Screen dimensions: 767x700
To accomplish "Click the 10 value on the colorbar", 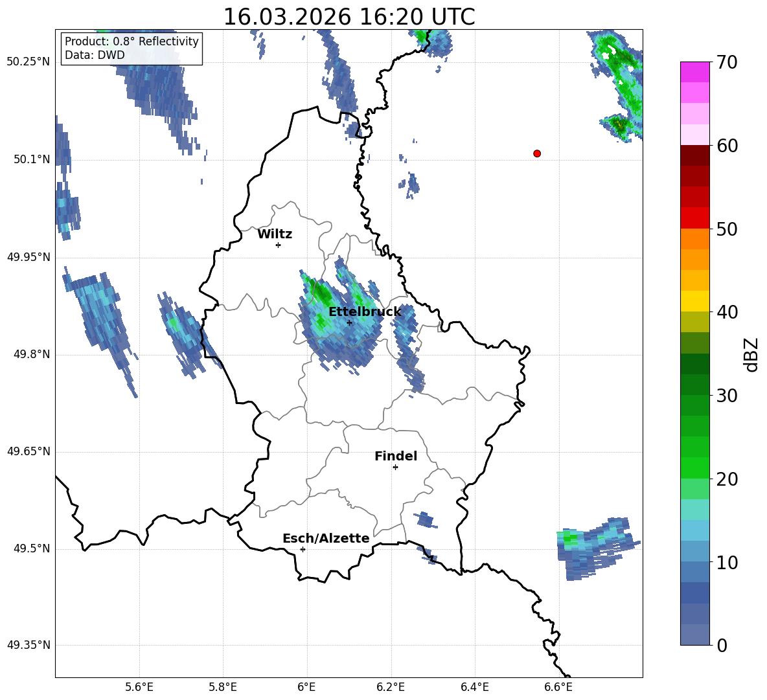I will coord(726,562).
